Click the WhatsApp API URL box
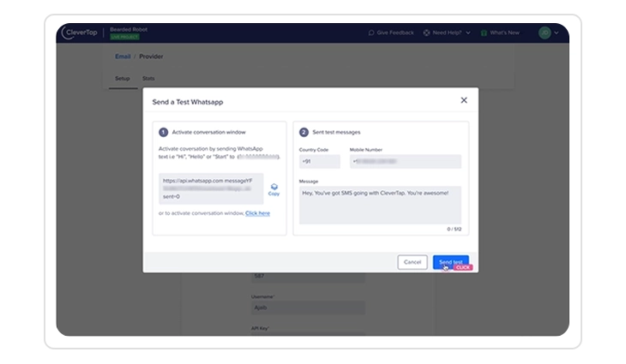 click(x=211, y=188)
